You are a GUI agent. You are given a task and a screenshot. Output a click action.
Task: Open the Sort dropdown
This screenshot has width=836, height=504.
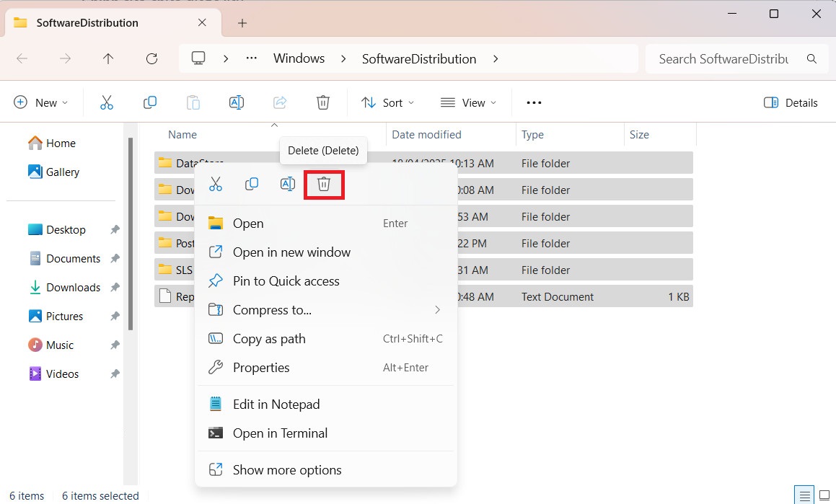pyautogui.click(x=387, y=102)
